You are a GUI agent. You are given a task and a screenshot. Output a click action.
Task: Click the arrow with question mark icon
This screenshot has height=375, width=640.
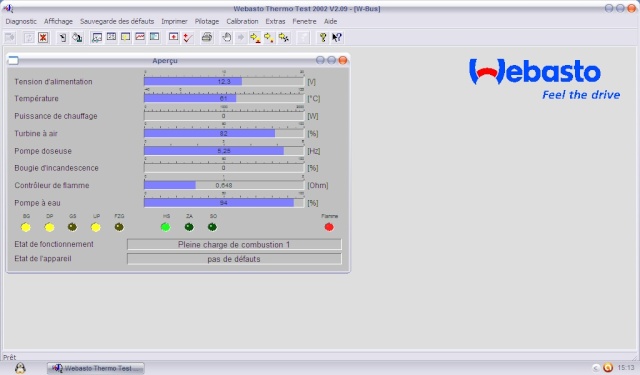click(x=337, y=38)
